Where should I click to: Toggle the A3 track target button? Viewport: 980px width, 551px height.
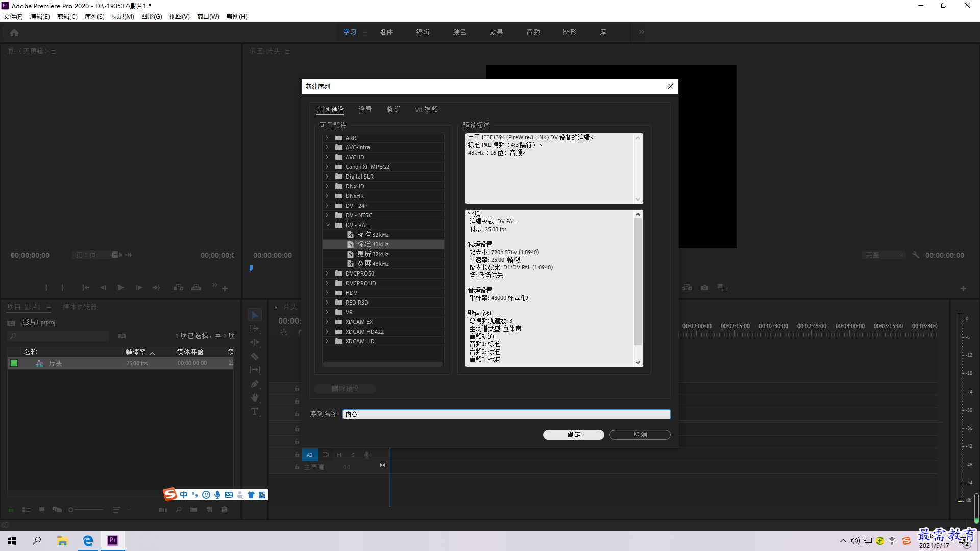point(309,455)
